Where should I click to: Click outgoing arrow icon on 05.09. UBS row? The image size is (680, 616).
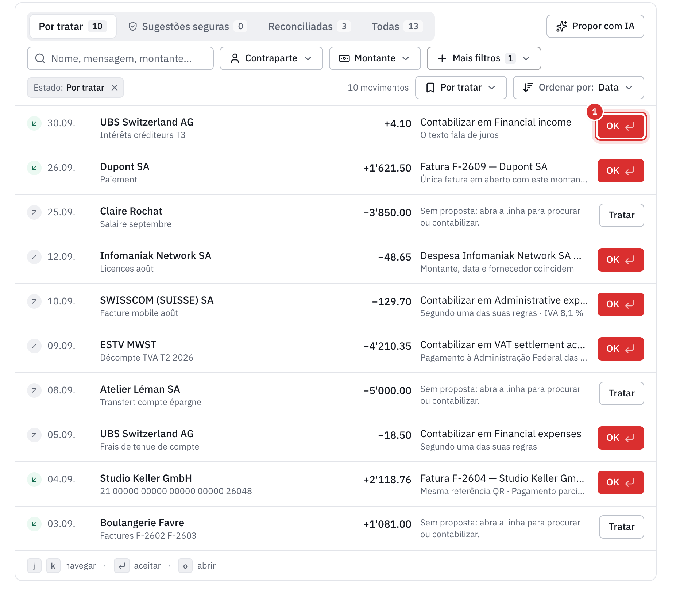(34, 435)
